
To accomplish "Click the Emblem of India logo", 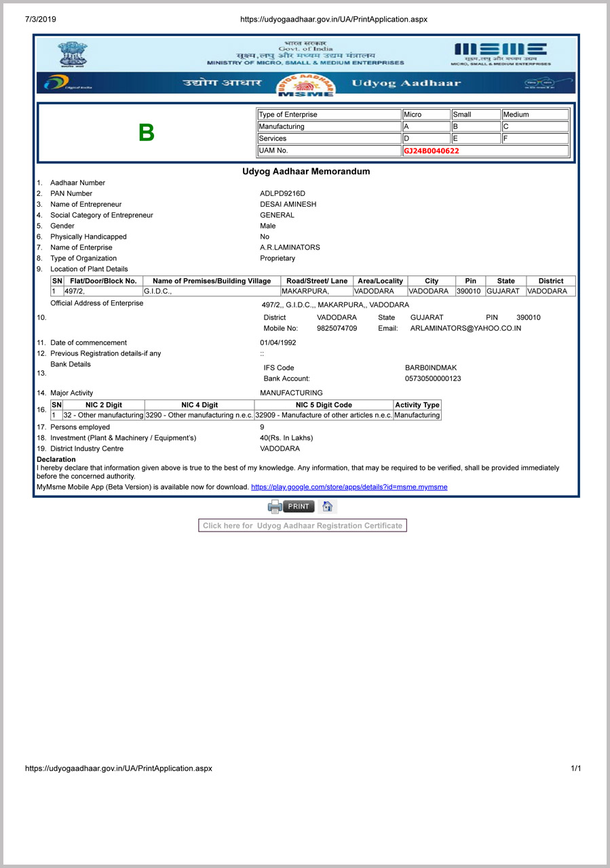I will 73,54.
